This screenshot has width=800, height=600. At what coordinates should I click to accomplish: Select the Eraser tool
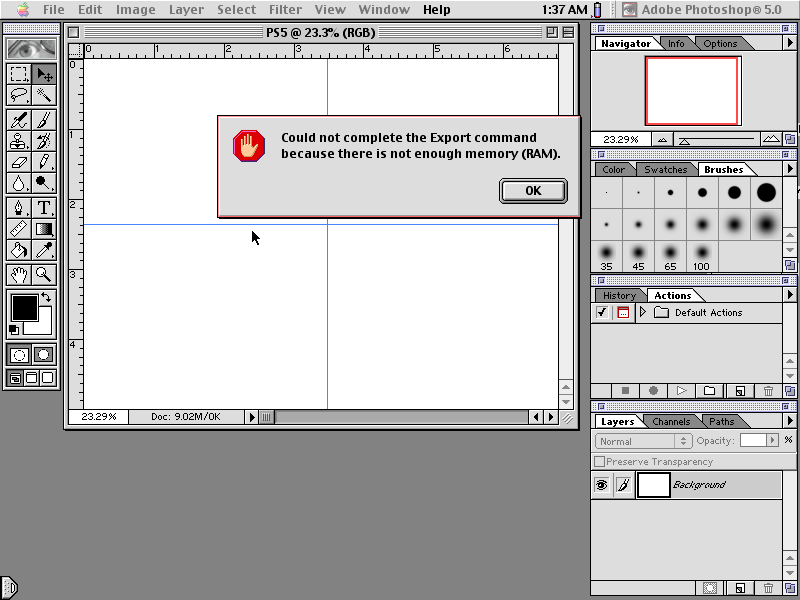coord(19,162)
